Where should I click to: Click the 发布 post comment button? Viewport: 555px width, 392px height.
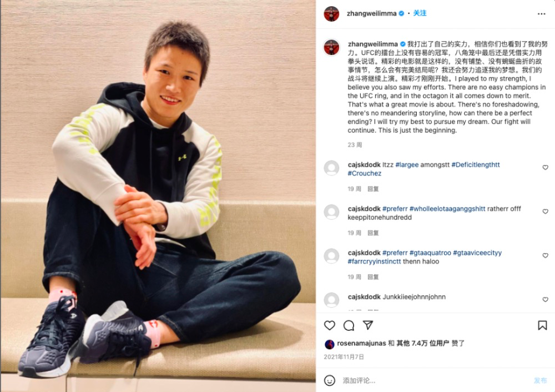(x=540, y=380)
